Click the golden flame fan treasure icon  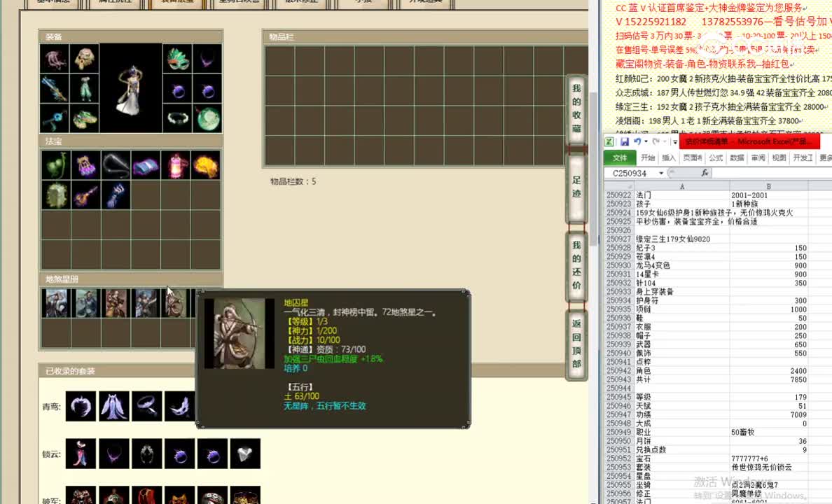(206, 165)
